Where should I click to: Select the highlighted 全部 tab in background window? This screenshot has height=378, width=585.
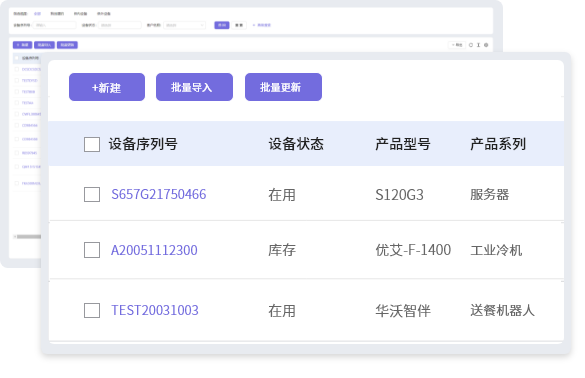point(37,14)
